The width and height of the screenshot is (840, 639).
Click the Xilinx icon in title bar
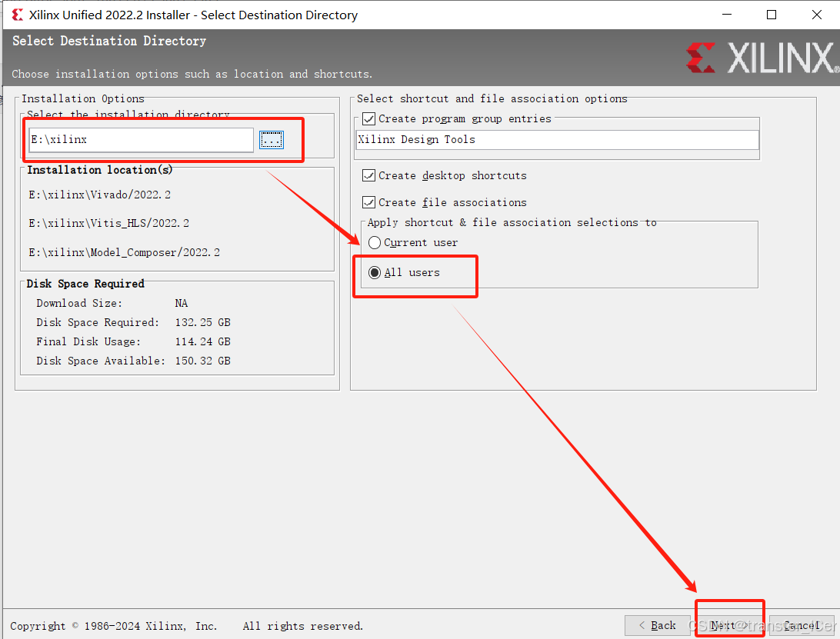click(17, 15)
